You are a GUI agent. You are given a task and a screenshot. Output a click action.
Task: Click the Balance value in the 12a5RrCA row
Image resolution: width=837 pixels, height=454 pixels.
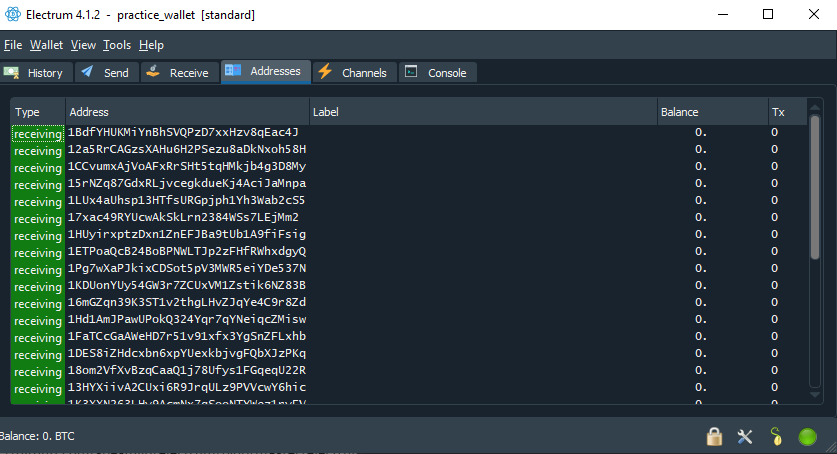(701, 149)
